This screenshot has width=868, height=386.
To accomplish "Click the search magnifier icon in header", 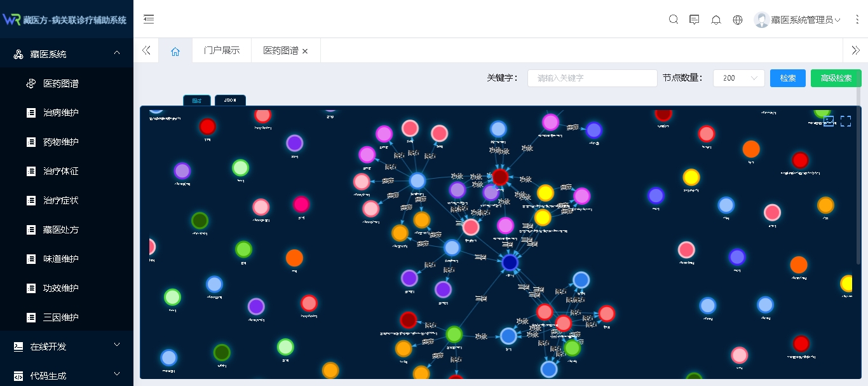I will point(674,20).
